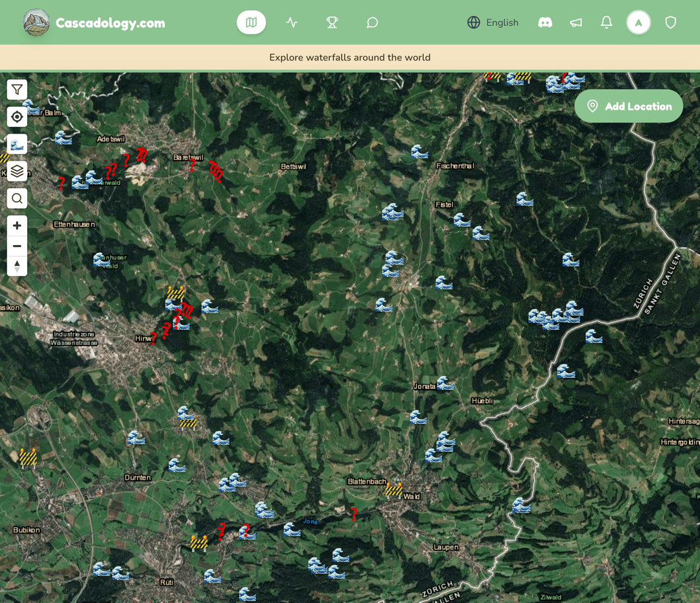Open the notifications bell
700x603 pixels.
606,23
